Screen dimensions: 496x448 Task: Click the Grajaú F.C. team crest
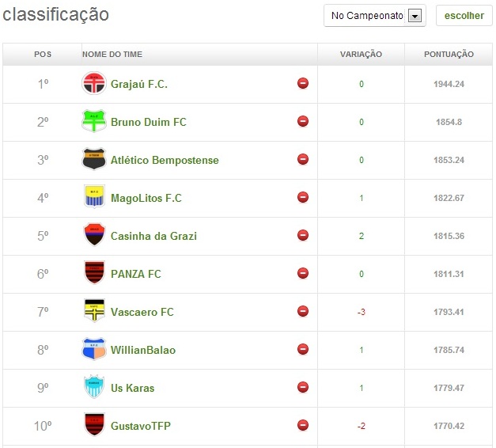(x=94, y=84)
